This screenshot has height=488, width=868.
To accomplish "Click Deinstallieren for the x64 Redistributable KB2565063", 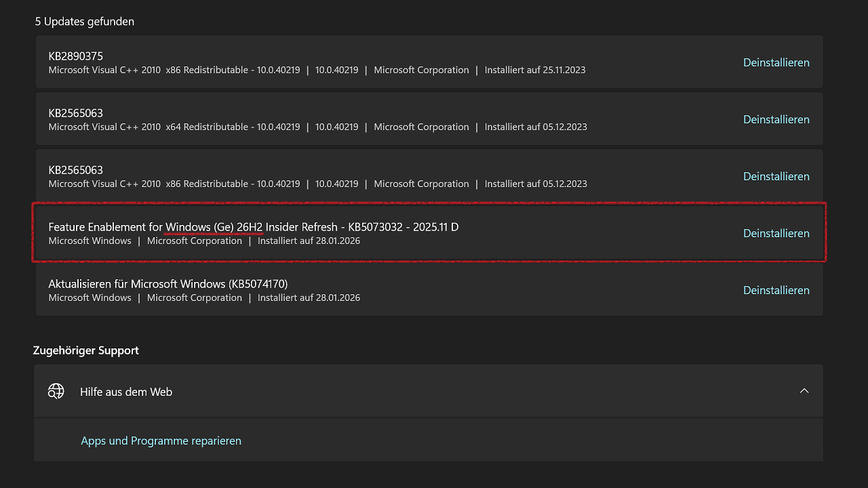I will [x=776, y=119].
